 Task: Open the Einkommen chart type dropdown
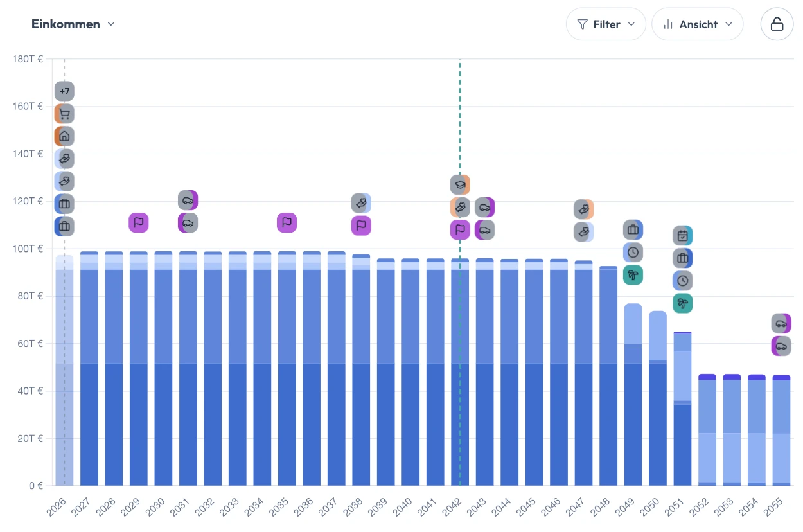click(73, 24)
